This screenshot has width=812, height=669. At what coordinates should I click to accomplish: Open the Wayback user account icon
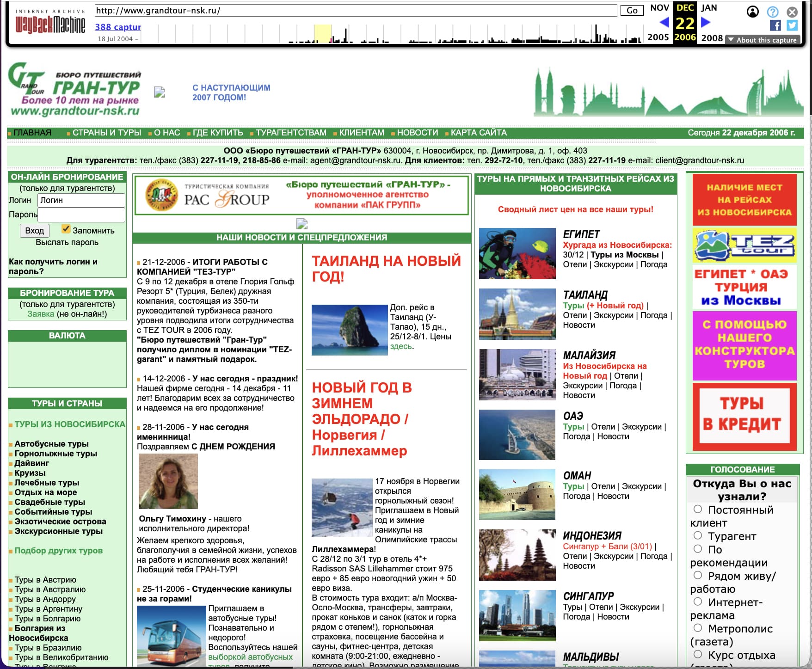(753, 12)
